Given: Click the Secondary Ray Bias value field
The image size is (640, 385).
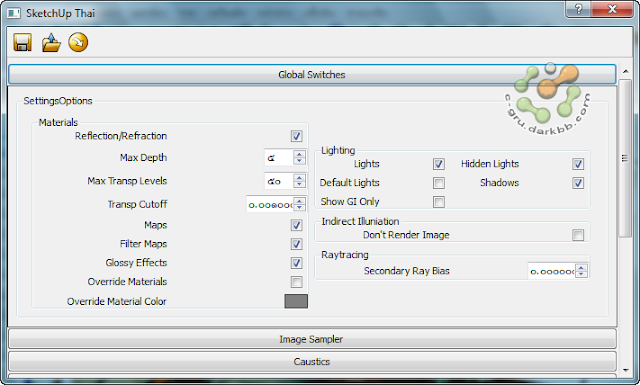Looking at the screenshot, I should [x=551, y=271].
